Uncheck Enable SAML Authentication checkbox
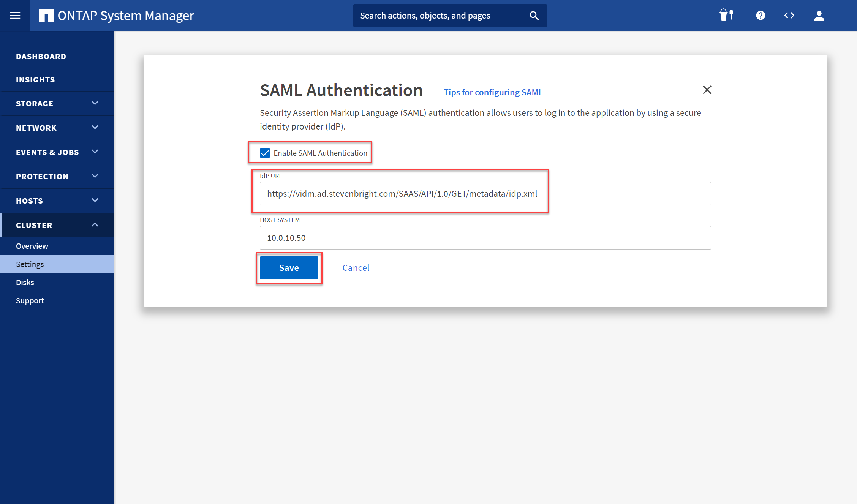Image resolution: width=857 pixels, height=504 pixels. pyautogui.click(x=265, y=153)
